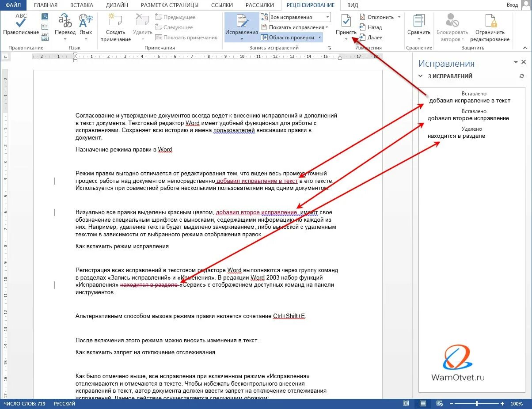Click Показать примечания
Viewport: 532px width, 409px height.
coord(186,38)
